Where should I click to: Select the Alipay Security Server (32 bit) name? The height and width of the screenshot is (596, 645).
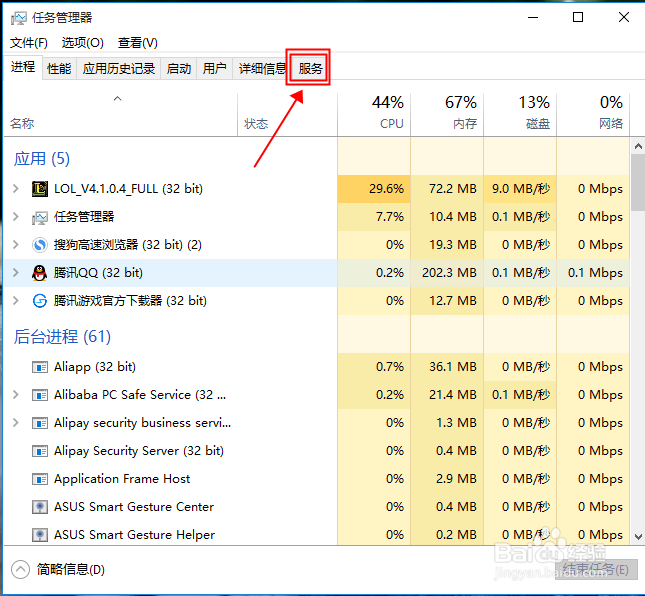pyautogui.click(x=139, y=451)
